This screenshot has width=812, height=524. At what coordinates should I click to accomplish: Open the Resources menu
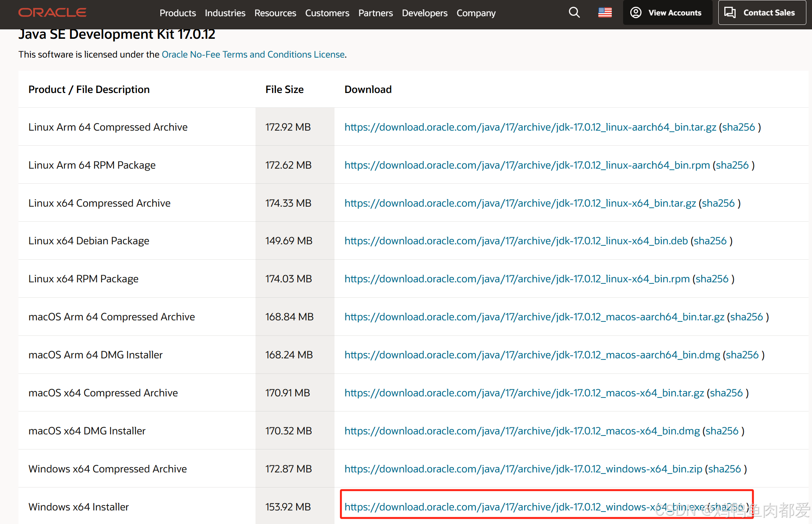pos(275,13)
